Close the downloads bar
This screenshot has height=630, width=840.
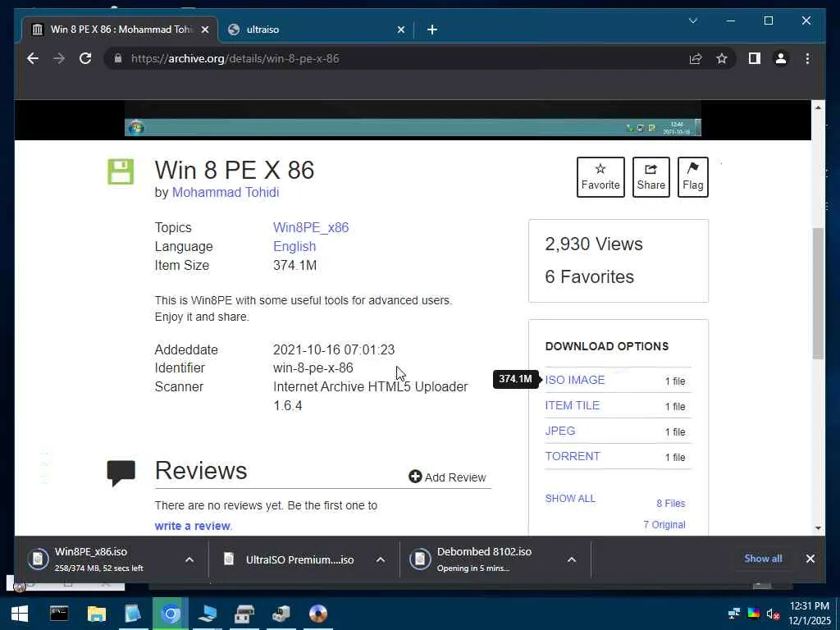(810, 558)
